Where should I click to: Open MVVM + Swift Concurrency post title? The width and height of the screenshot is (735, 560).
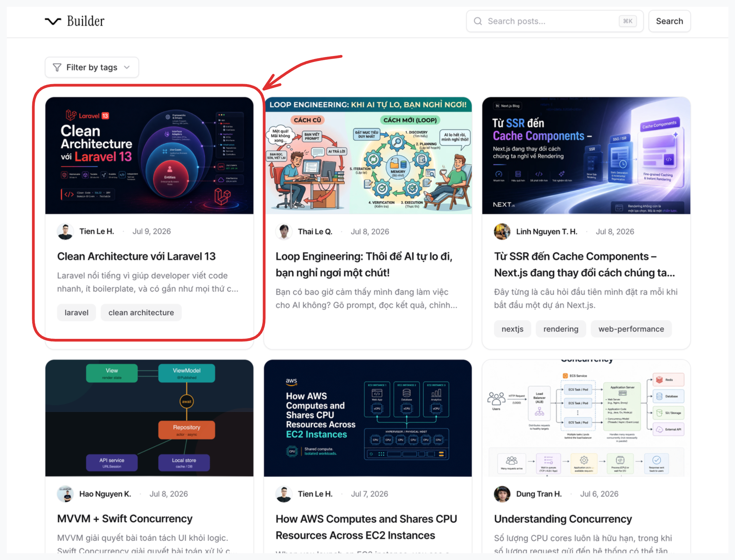tap(125, 519)
